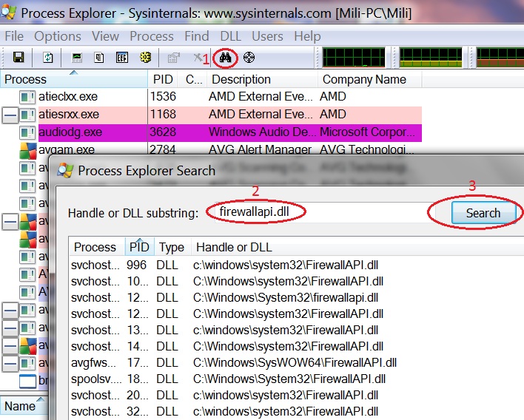Sort search results by PID column

click(140, 247)
